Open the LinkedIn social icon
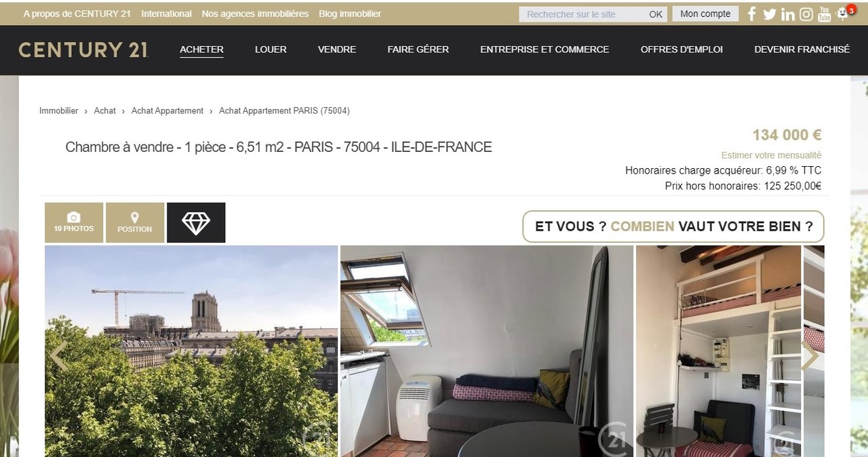The image size is (868, 457). click(x=787, y=14)
